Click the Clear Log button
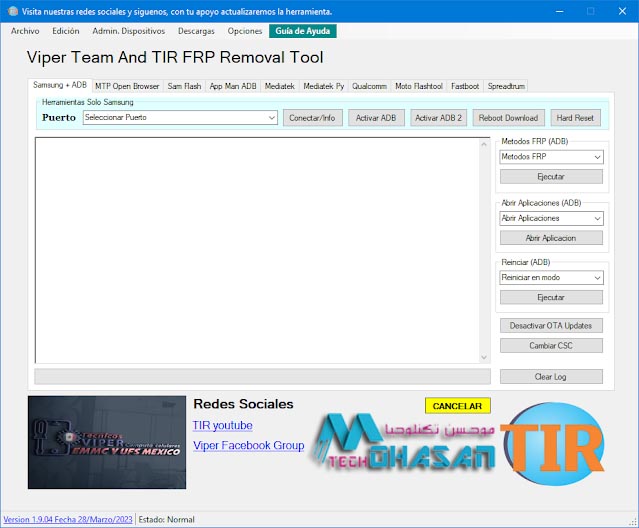639x528 pixels. pyautogui.click(x=551, y=377)
